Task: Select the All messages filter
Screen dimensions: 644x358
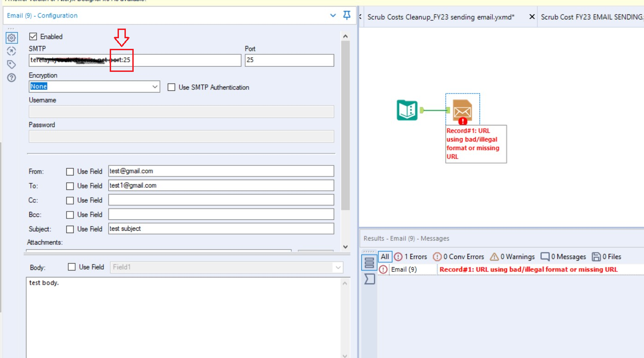Action: click(384, 257)
